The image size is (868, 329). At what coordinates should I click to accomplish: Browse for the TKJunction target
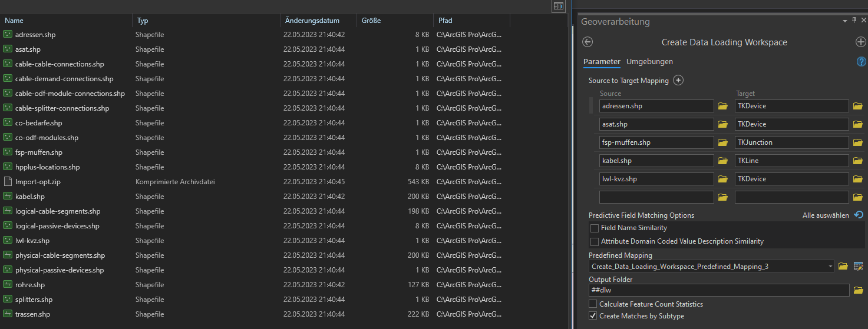(x=857, y=142)
